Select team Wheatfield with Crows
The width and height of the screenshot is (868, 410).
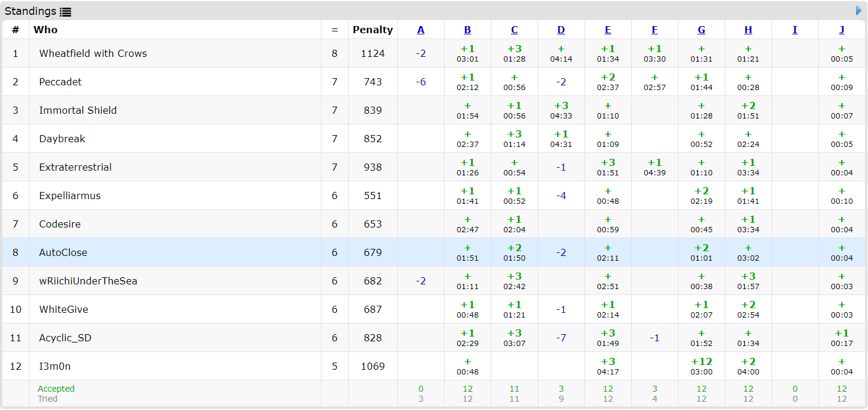click(x=93, y=53)
